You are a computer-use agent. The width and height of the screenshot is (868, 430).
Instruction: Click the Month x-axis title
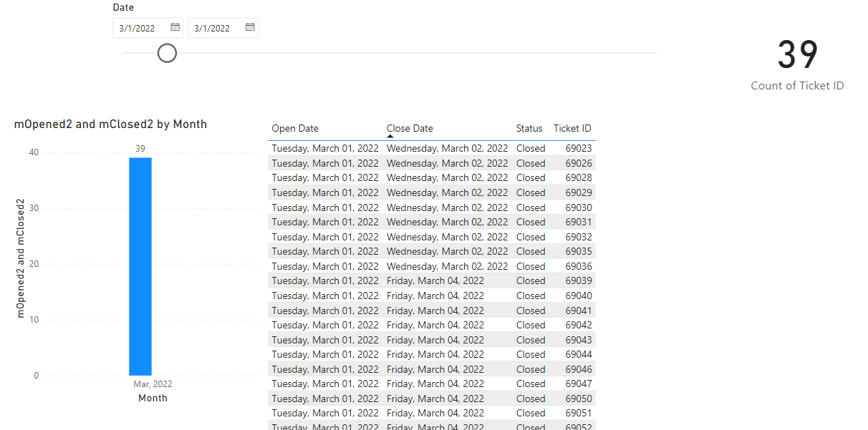(153, 399)
